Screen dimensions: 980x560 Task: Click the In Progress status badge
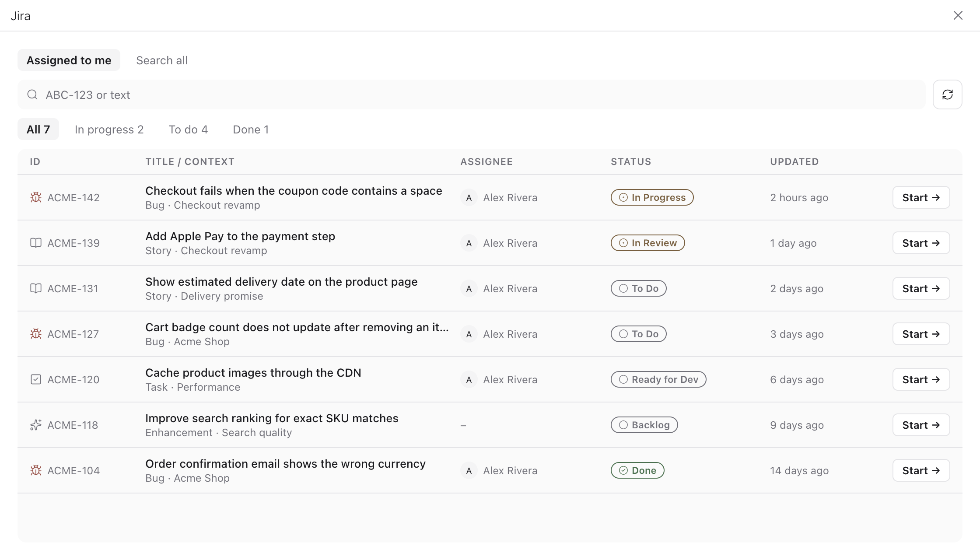(x=652, y=197)
